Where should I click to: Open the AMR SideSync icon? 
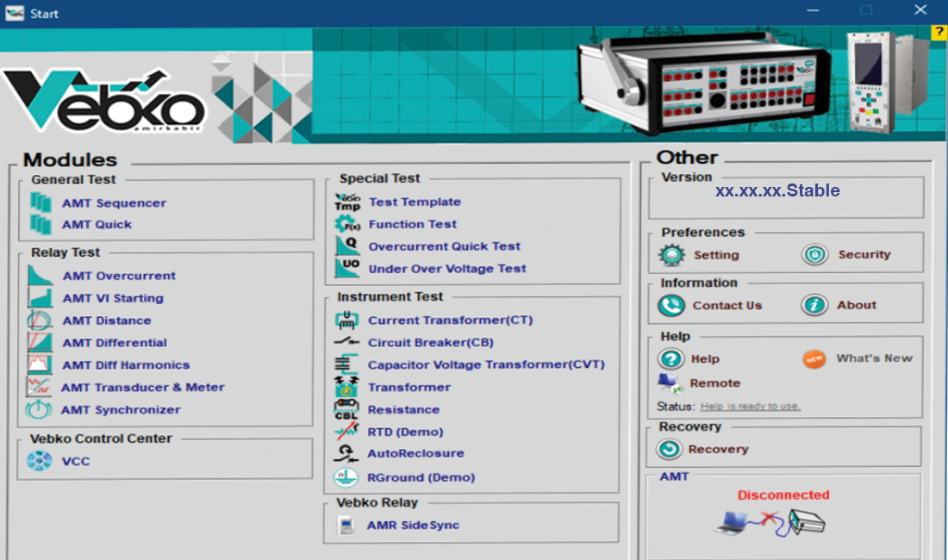coord(346,525)
